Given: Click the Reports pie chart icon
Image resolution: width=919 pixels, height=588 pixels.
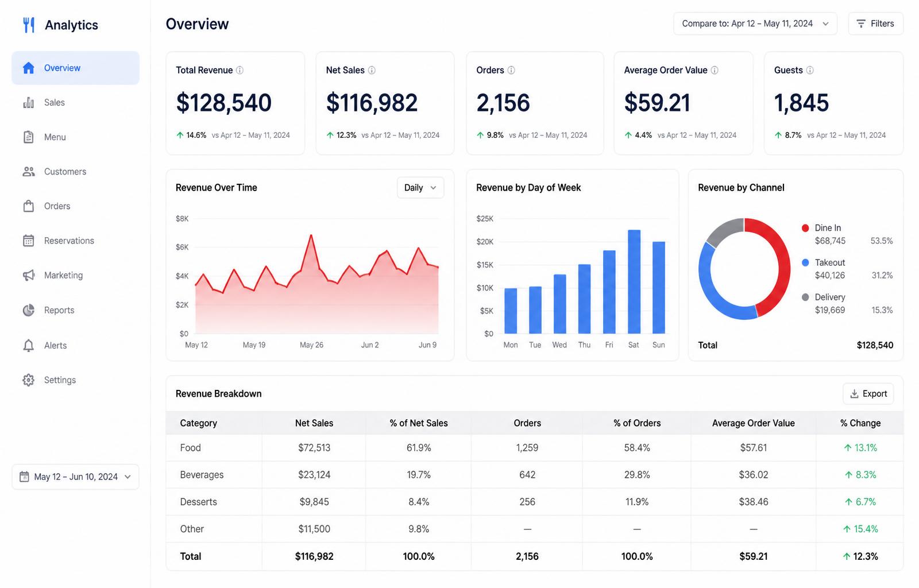Looking at the screenshot, I should [28, 310].
